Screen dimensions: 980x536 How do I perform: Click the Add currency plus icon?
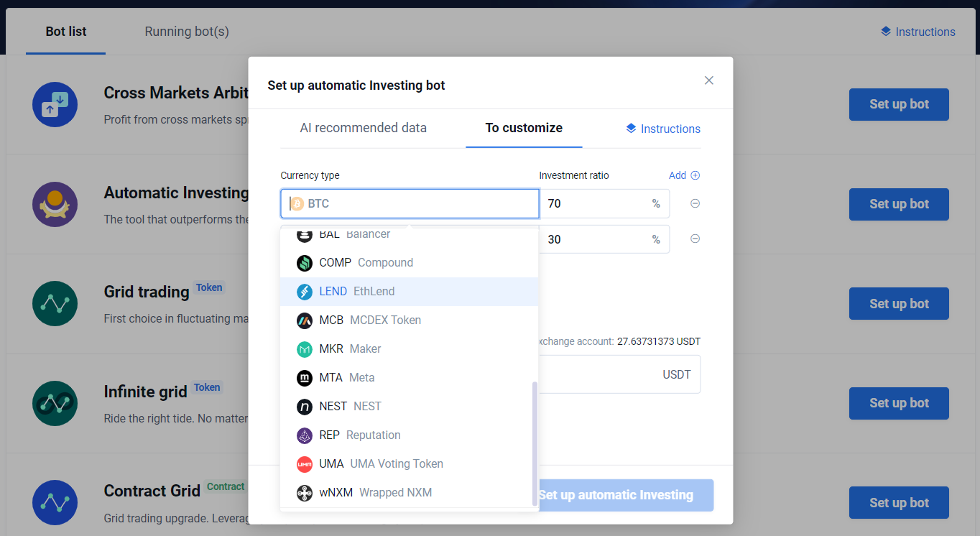[x=695, y=175]
